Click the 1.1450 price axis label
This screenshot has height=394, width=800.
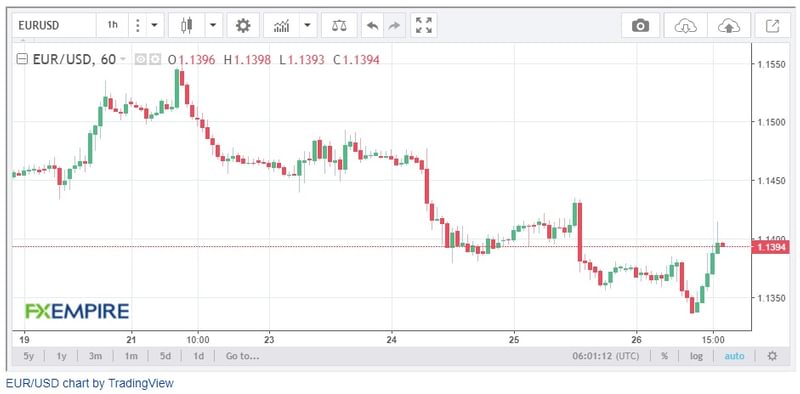[771, 181]
